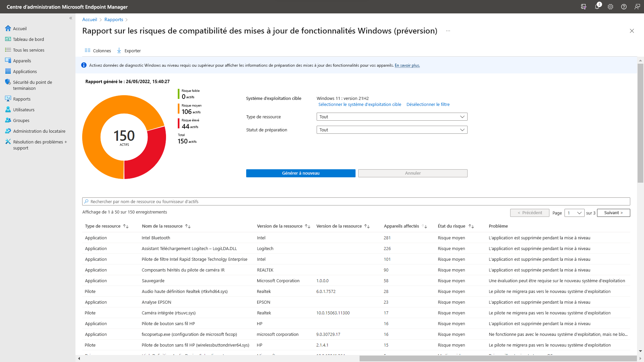Go to Rapports breadcrumb

coord(114,19)
